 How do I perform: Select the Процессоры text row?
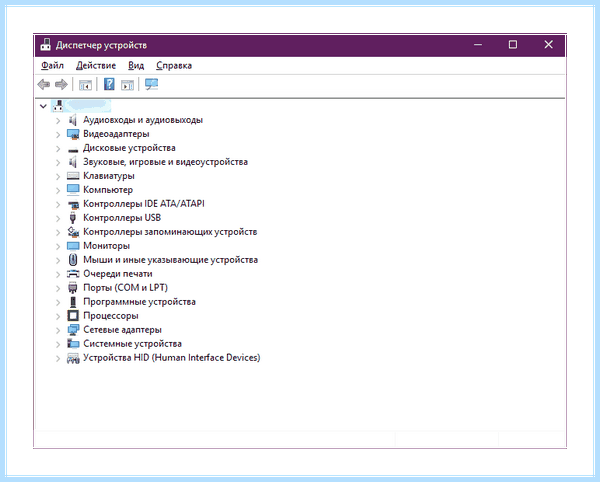point(111,316)
